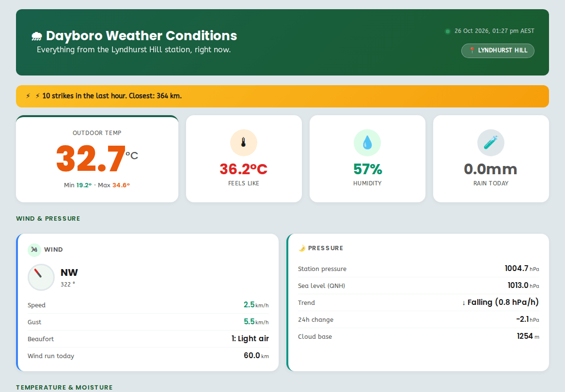Viewport: 565px width, 392px height.
Task: Click the 0.0mm rain value
Action: [491, 169]
